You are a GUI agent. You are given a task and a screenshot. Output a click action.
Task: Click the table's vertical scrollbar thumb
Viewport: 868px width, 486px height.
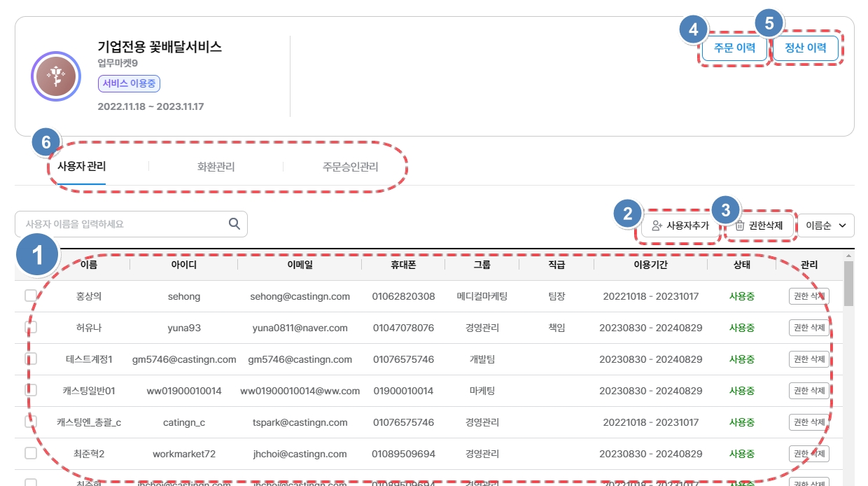[x=849, y=284]
